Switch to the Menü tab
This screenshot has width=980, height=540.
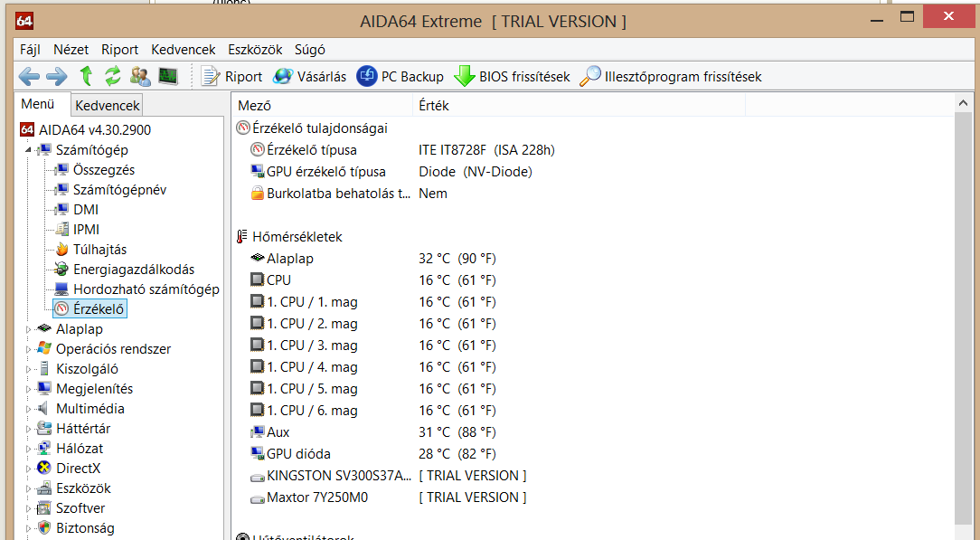pyautogui.click(x=37, y=104)
